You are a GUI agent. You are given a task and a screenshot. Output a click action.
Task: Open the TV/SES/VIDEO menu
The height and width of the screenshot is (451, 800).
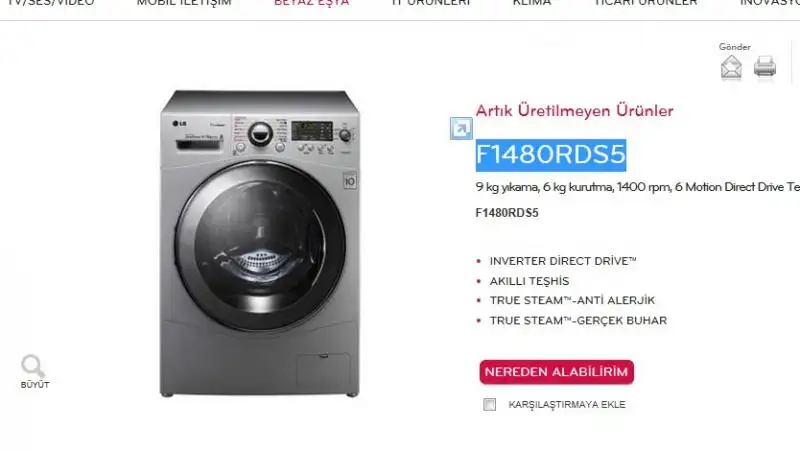[51, 2]
